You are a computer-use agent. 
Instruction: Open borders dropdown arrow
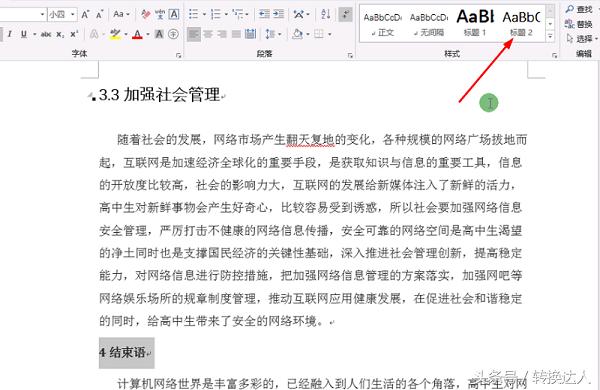(329, 35)
